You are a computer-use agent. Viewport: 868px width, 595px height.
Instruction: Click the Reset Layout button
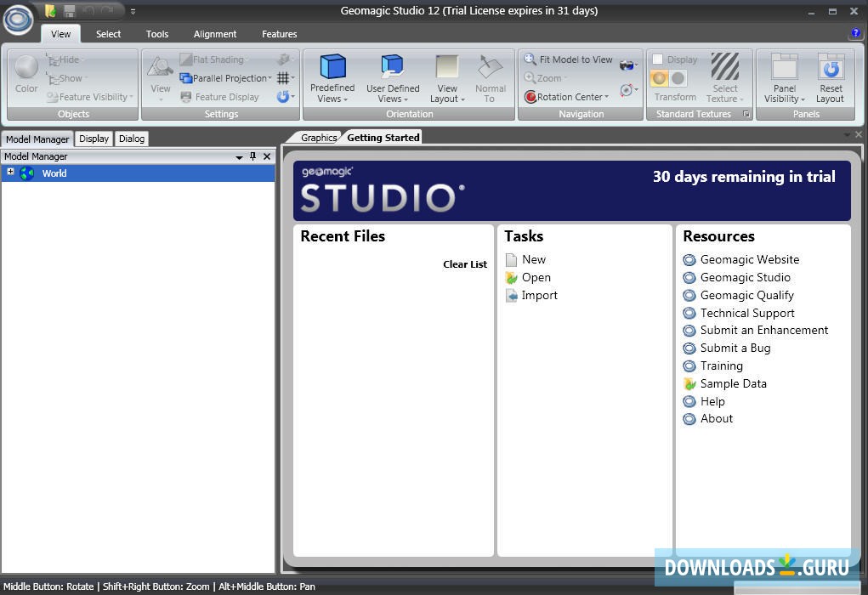(x=831, y=78)
